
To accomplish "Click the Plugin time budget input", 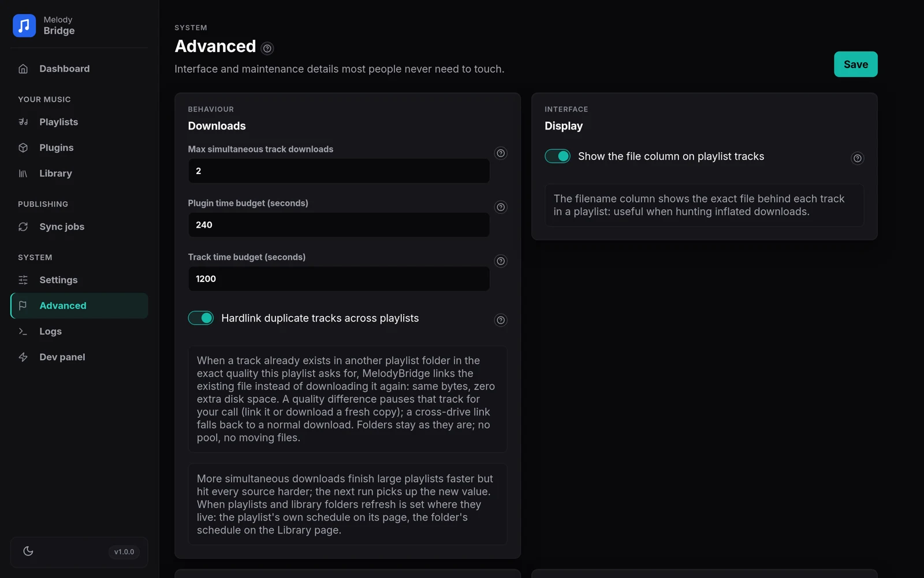I will pos(339,225).
